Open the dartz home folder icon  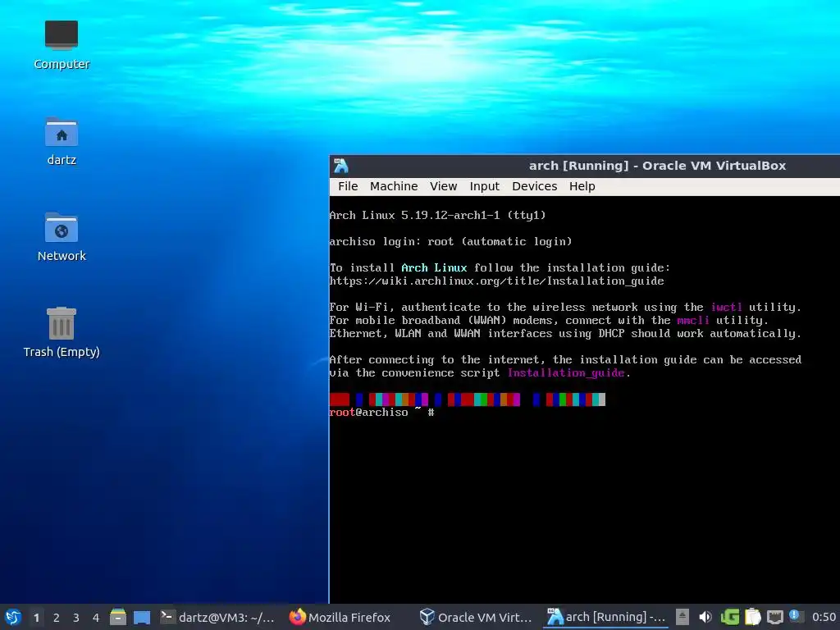click(62, 141)
